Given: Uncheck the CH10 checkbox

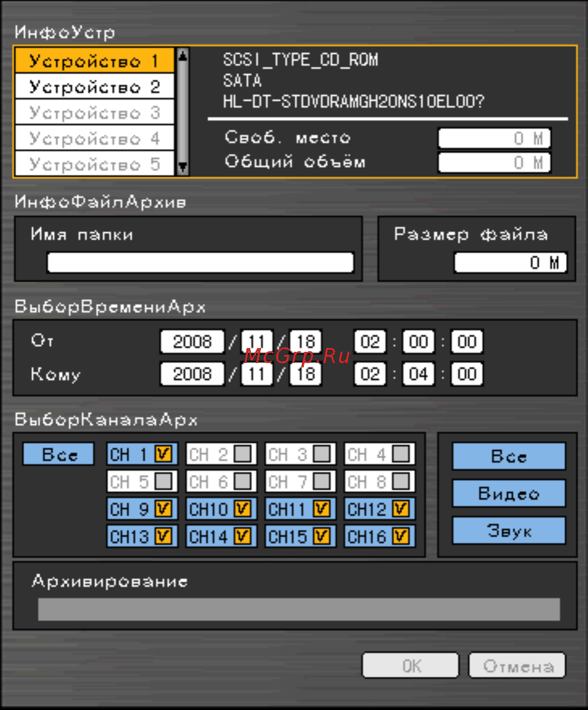Looking at the screenshot, I should click(x=242, y=508).
